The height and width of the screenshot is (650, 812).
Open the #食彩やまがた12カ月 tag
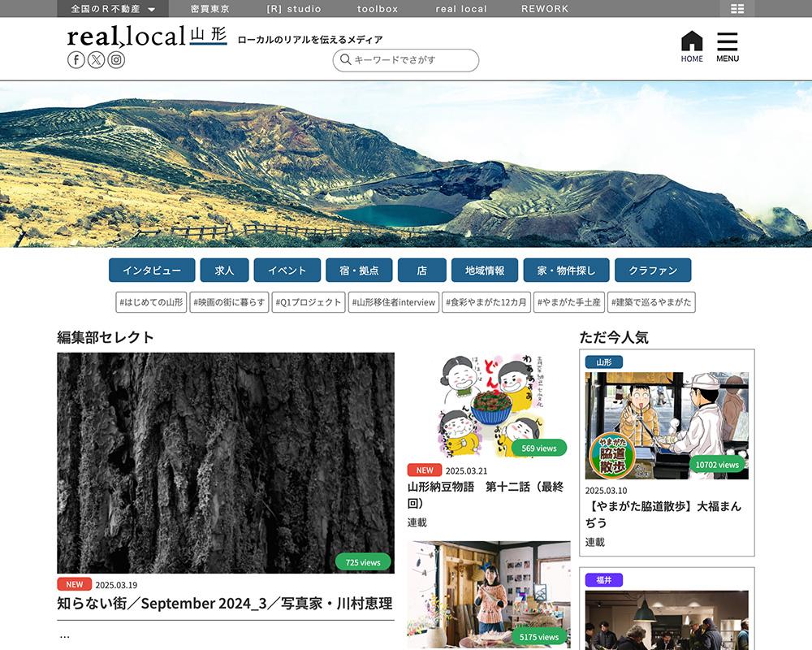(486, 302)
